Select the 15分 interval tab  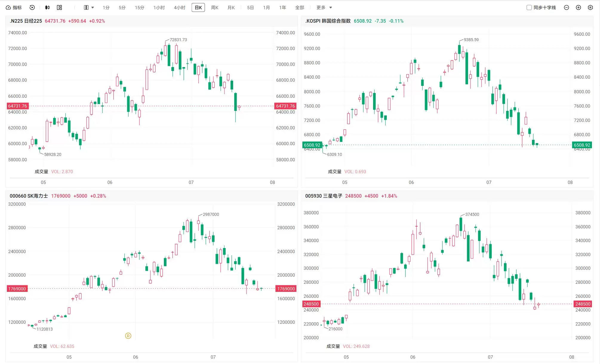139,7
